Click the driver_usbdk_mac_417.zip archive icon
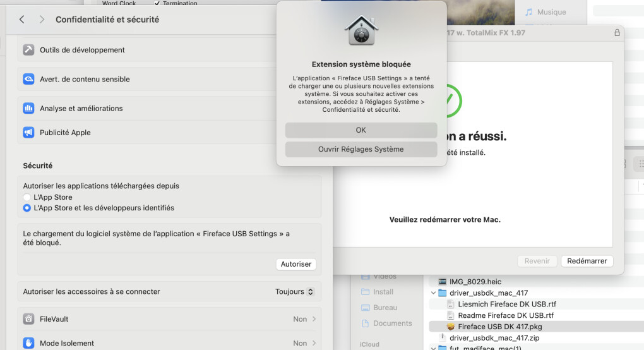 (x=443, y=337)
